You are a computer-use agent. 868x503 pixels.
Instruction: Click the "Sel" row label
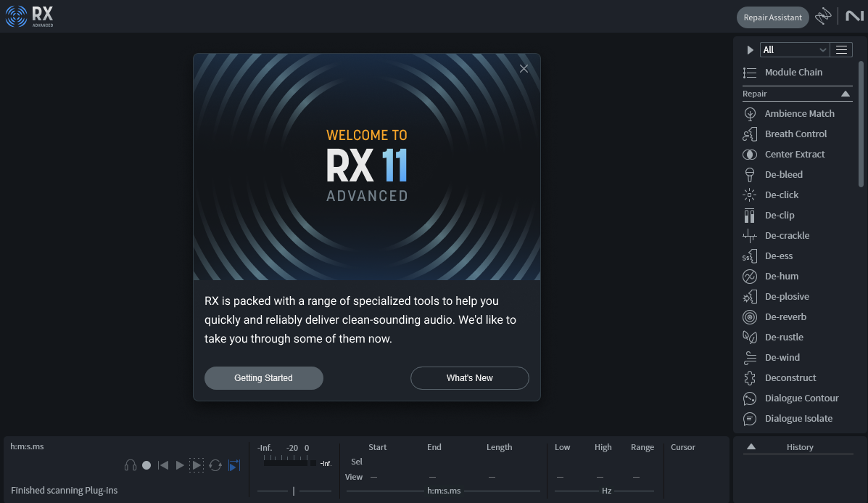[357, 462]
